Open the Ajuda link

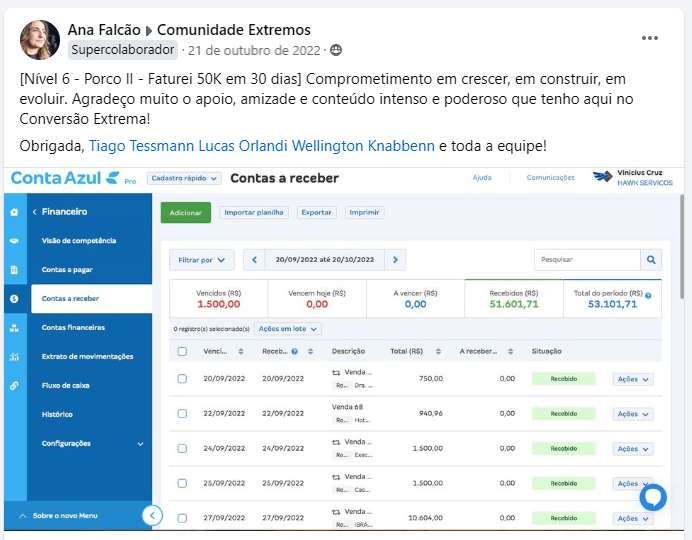coord(482,178)
